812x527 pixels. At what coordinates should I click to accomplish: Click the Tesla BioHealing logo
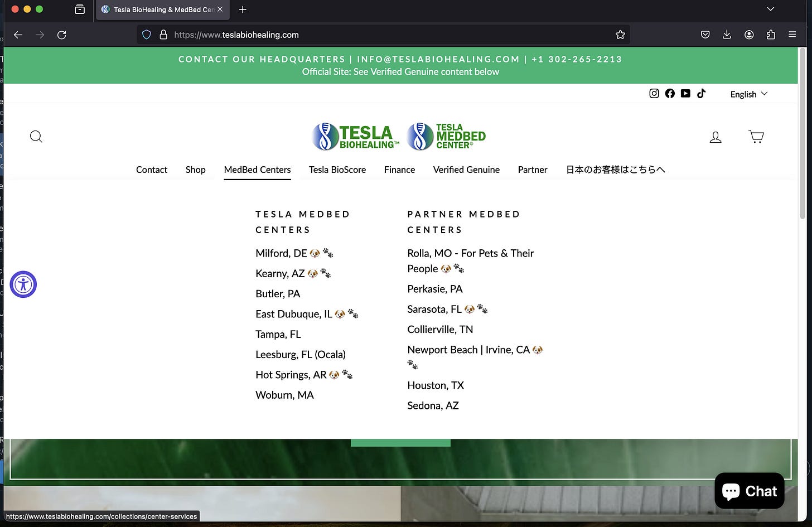[356, 137]
